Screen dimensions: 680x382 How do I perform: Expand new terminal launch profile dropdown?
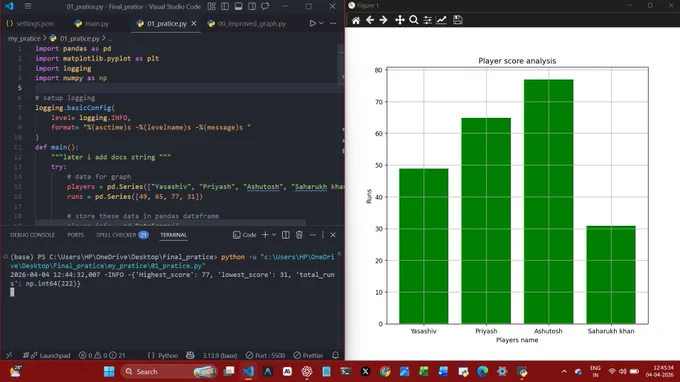(274, 235)
